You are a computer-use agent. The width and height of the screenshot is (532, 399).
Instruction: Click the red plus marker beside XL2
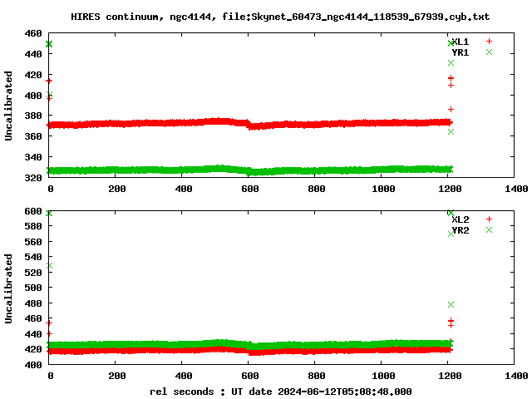coord(489,219)
